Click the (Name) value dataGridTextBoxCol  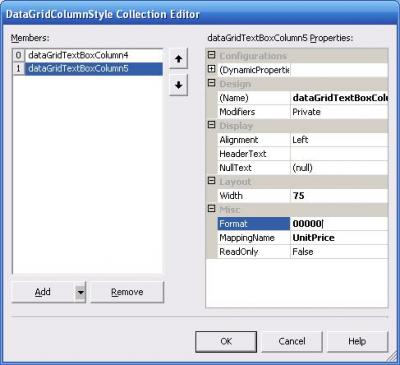pos(339,98)
